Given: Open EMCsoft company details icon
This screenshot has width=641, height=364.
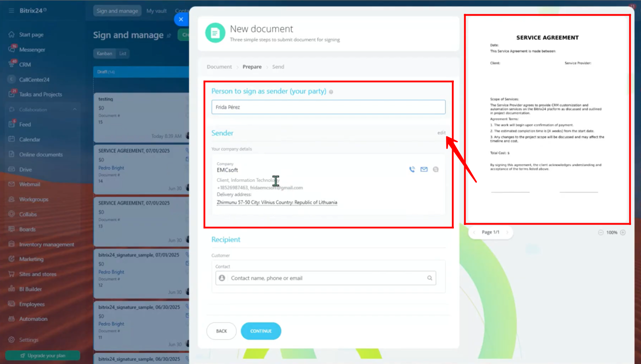Looking at the screenshot, I should tap(436, 170).
